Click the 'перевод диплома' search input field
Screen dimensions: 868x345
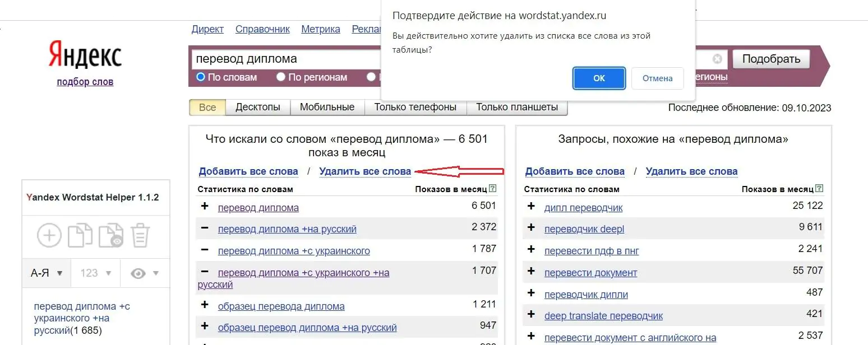286,59
